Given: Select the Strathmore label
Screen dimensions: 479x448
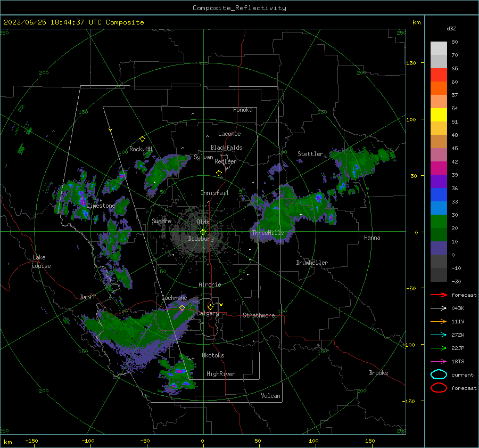Looking at the screenshot, I should pos(259,315).
